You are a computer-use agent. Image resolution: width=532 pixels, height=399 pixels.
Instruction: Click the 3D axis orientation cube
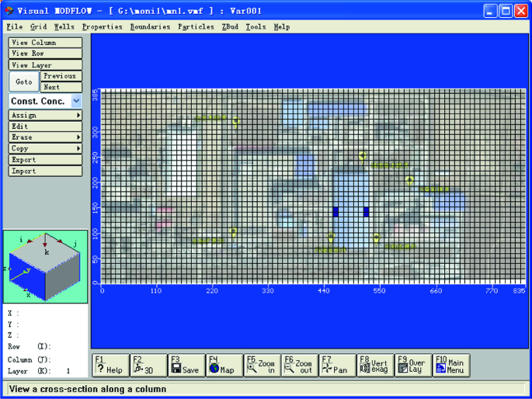point(45,266)
